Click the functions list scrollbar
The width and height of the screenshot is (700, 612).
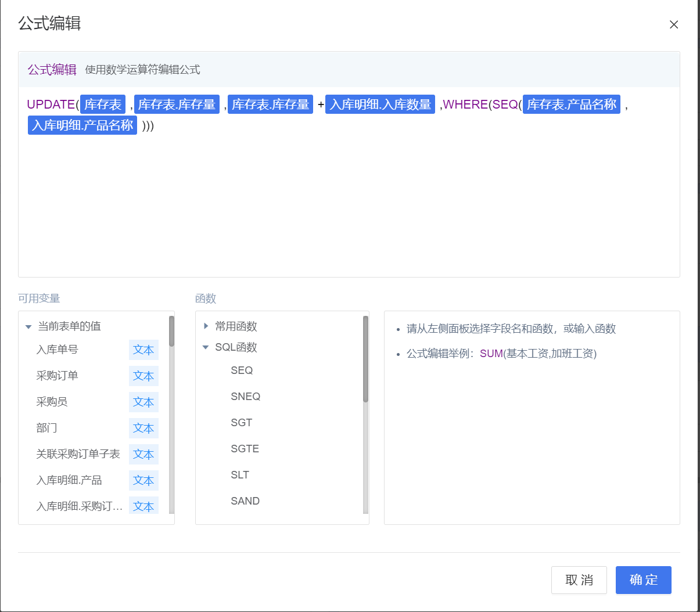365,359
